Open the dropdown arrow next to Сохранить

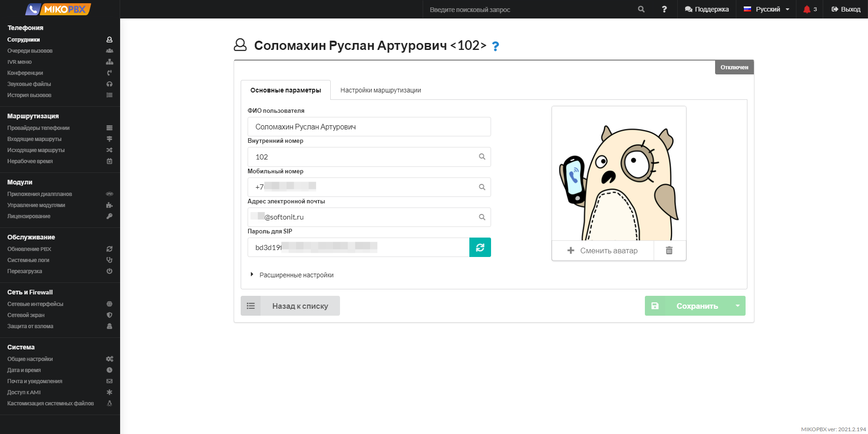coord(737,306)
